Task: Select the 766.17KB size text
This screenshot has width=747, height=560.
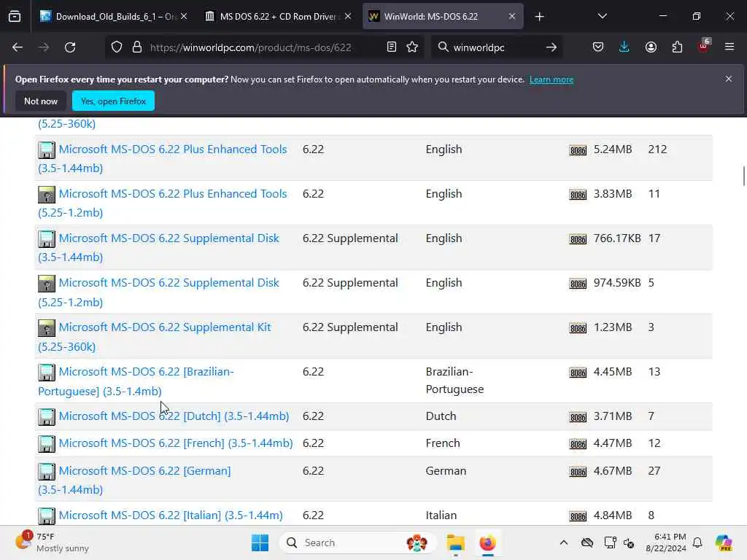Action: point(617,238)
